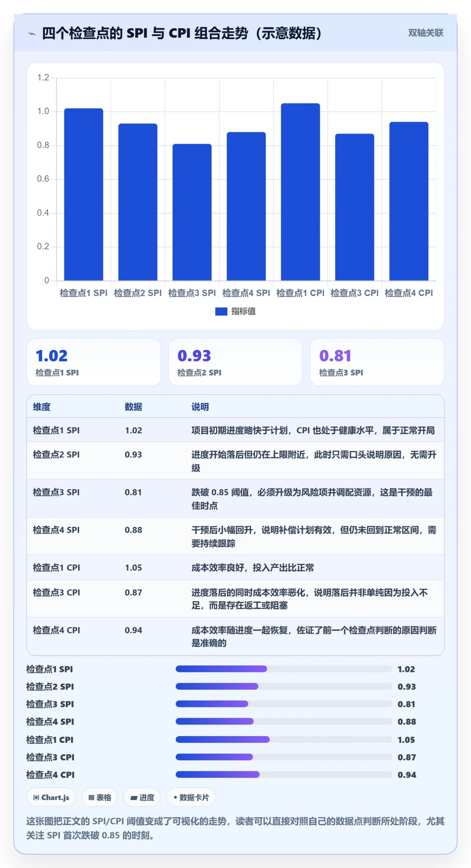Viewport: 471px width, 868px height.
Task: Click the footer paragraph about SPI/CPI 阈值
Action: click(x=235, y=828)
